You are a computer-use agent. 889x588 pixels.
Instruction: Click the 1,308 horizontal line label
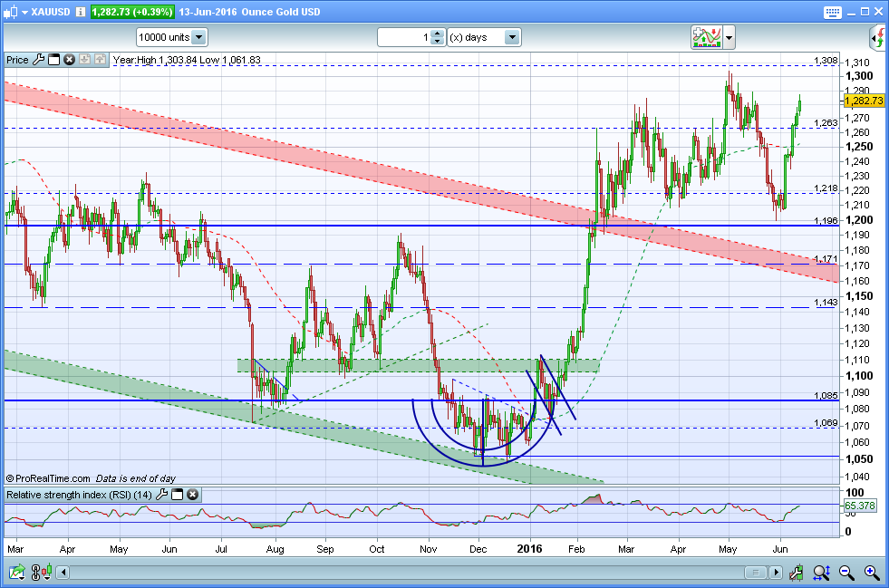[x=826, y=61]
